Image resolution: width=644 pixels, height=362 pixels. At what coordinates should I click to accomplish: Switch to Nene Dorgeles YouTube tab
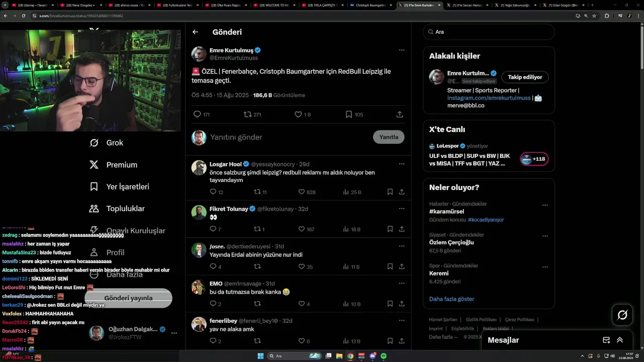(79, 5)
